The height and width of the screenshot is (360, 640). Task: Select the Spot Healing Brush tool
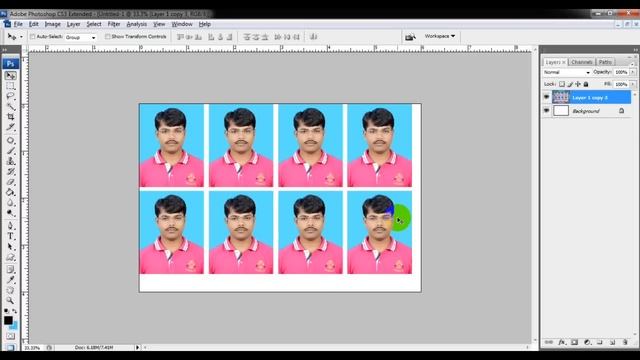click(x=11, y=140)
